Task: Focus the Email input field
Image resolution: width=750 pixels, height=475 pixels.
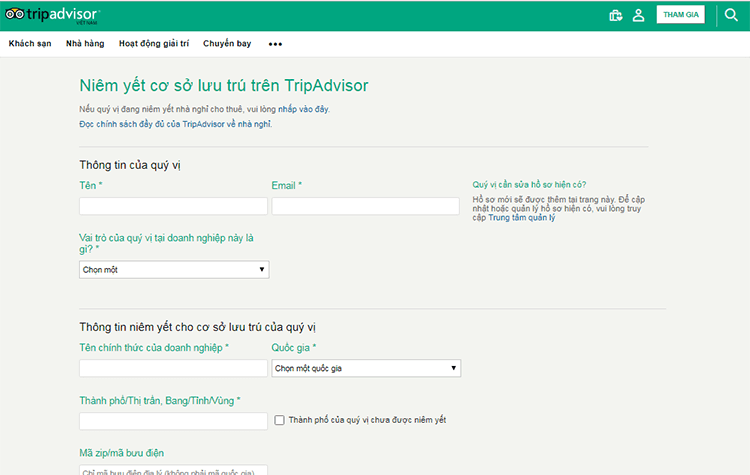Action: click(365, 206)
